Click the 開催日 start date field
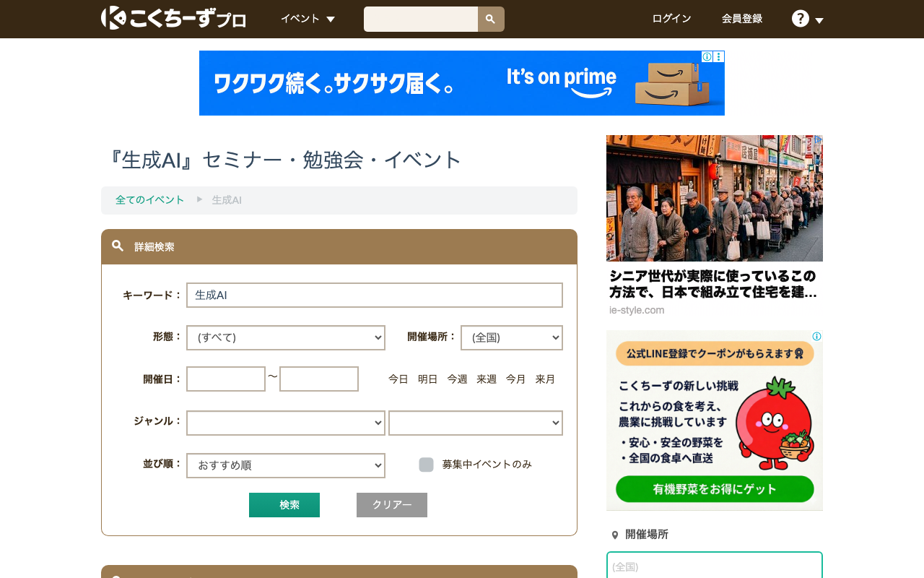Screen dimensions: 924x578 coord(226,379)
